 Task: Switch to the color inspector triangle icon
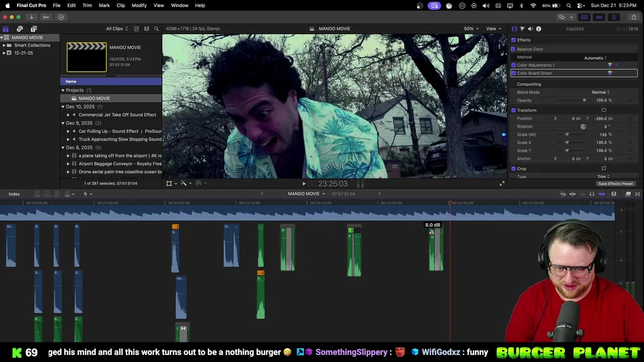[522, 29]
